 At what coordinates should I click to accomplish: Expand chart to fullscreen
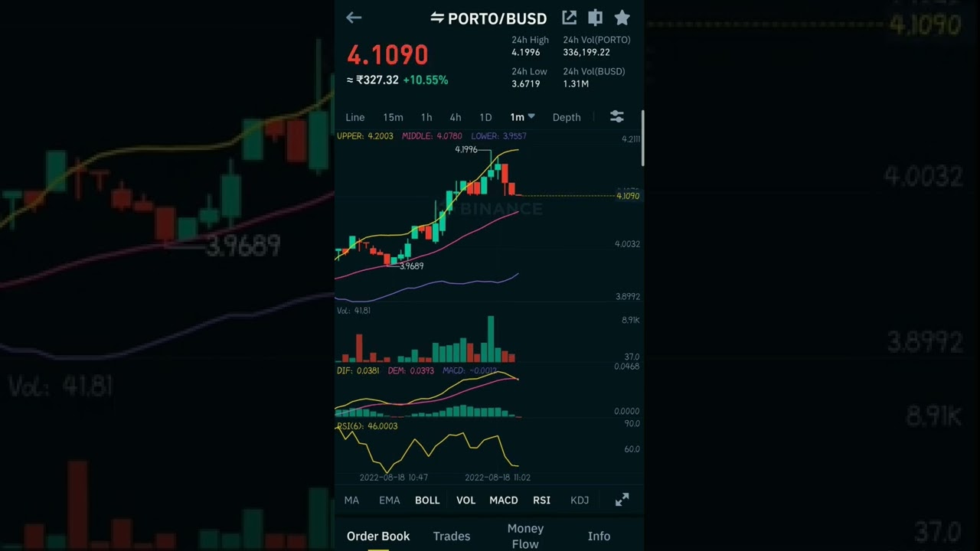622,500
